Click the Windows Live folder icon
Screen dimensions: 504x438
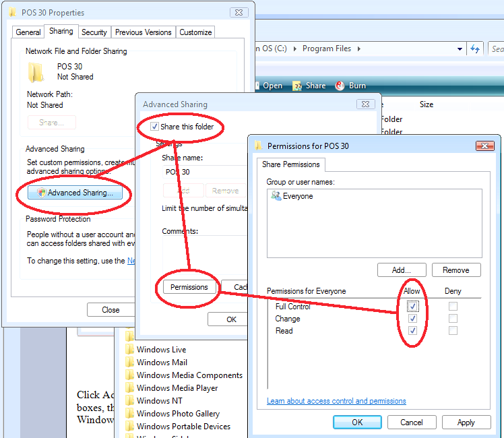point(130,350)
